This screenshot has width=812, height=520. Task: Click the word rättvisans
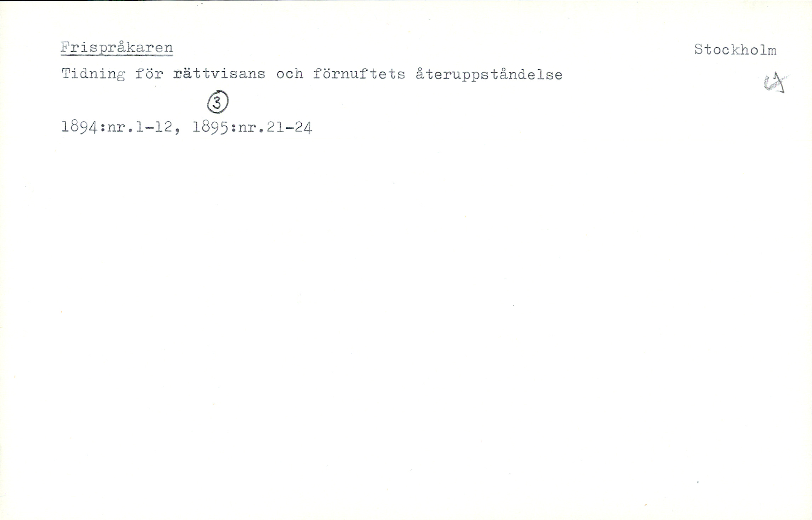219,74
